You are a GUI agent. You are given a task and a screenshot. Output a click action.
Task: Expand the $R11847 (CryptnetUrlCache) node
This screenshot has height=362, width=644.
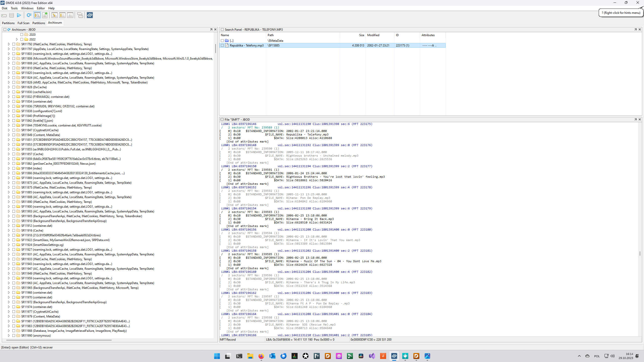[9, 130]
